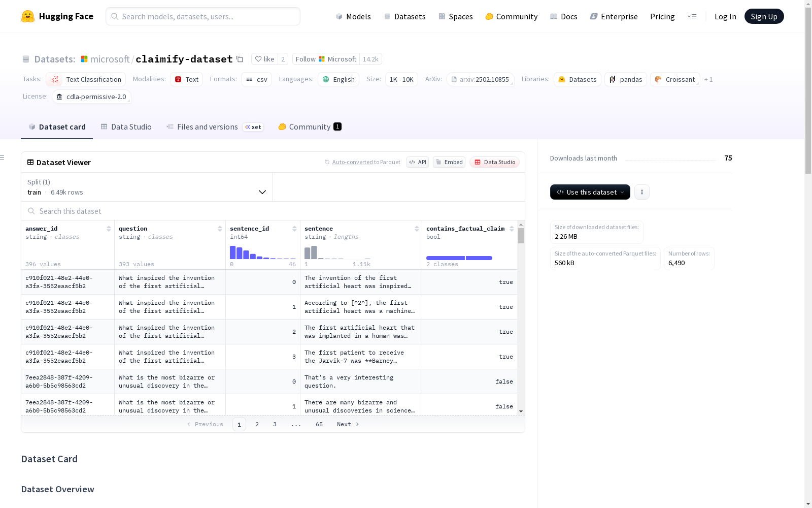The height and width of the screenshot is (508, 812).
Task: Click the Microsoft followers count 14.2k
Action: point(370,59)
